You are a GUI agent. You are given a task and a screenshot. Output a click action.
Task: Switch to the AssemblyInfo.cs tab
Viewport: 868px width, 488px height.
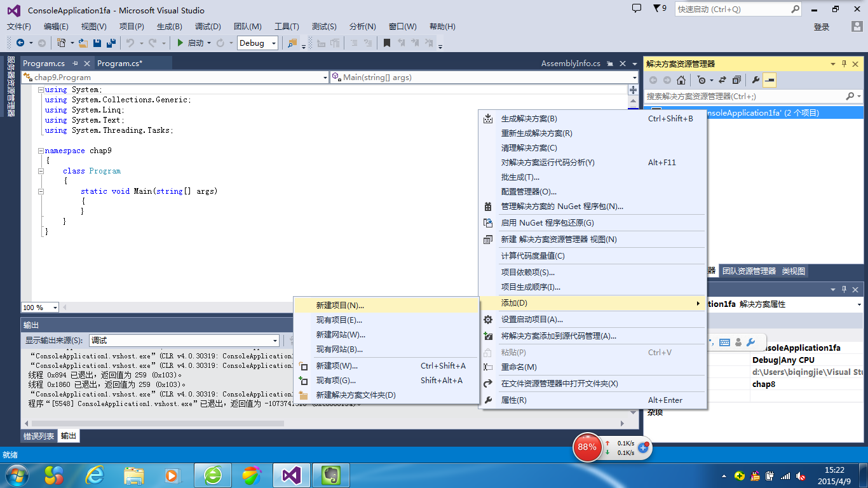pyautogui.click(x=571, y=64)
